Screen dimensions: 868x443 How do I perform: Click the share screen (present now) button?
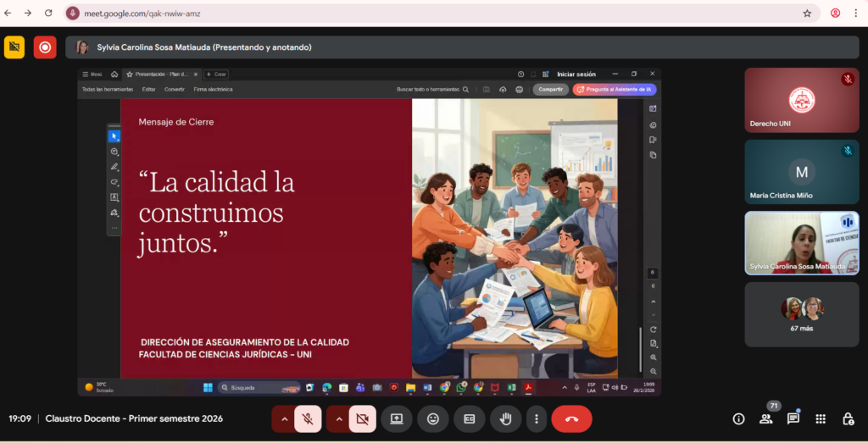coord(396,418)
